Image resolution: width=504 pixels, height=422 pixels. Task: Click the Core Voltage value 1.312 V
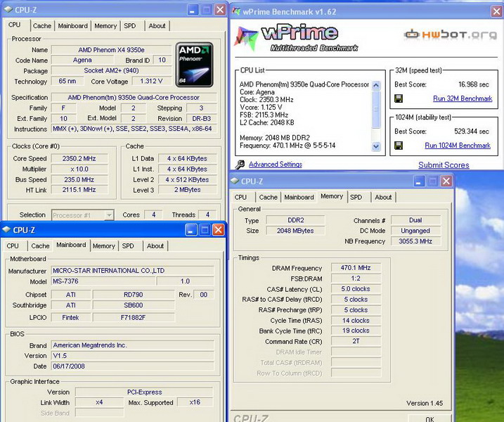(x=151, y=82)
